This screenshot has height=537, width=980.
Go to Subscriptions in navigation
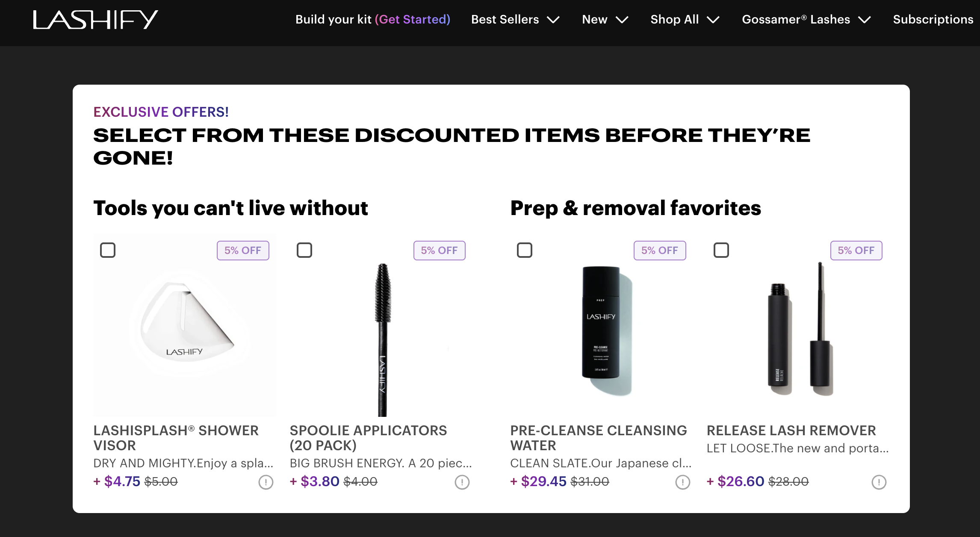coord(933,20)
